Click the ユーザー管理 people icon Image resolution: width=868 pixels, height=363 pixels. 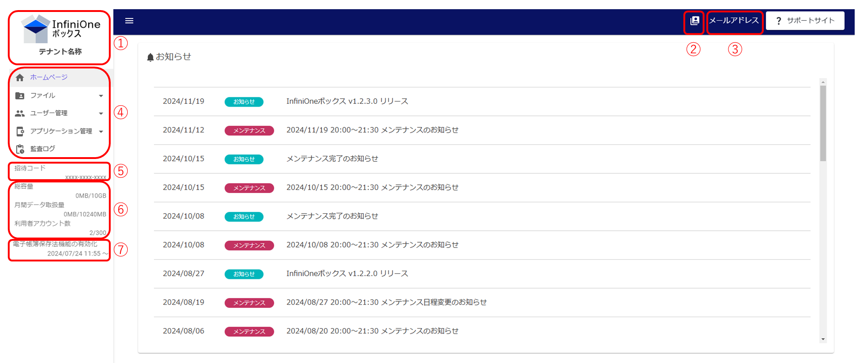20,113
